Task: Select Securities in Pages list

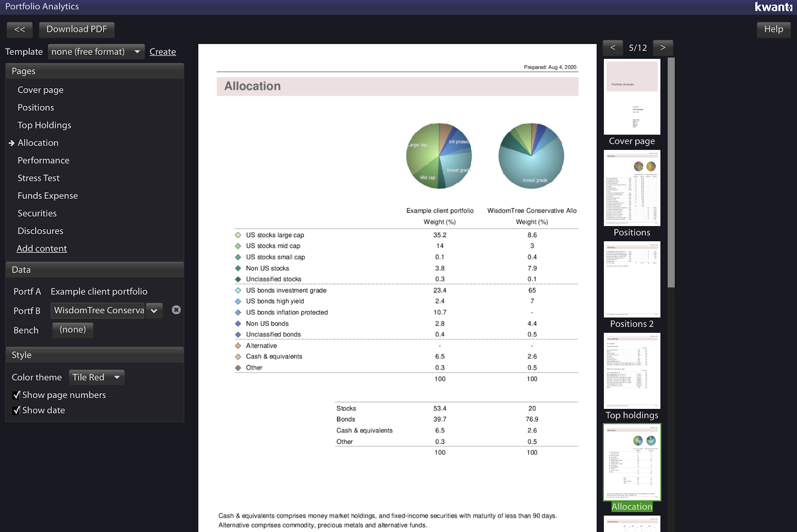Action: pyautogui.click(x=37, y=213)
